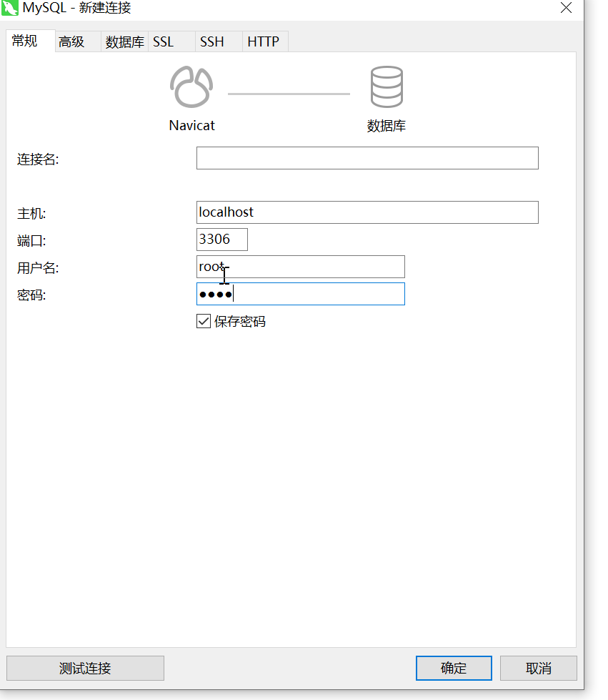Click the 密码: label
This screenshot has height=700, width=608.
(31, 295)
